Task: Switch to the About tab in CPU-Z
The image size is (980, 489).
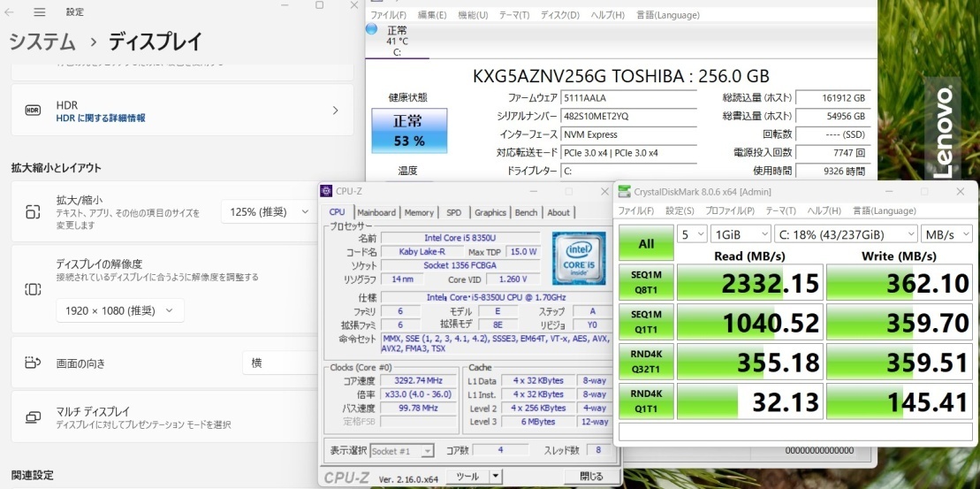Action: (558, 212)
